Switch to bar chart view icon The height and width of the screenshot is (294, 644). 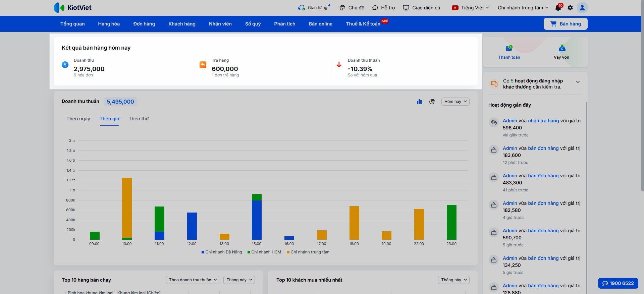419,102
